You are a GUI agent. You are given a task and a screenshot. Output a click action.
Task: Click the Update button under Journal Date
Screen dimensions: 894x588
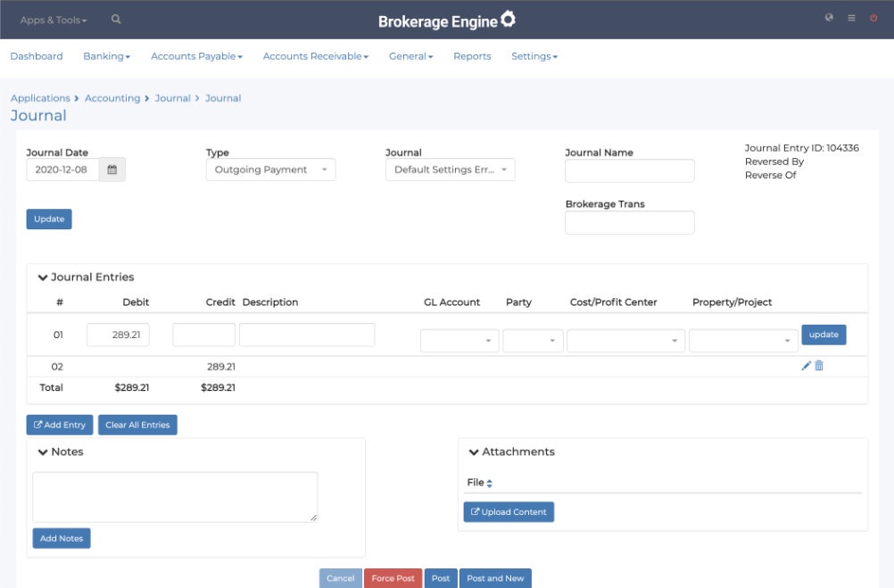pyautogui.click(x=49, y=219)
